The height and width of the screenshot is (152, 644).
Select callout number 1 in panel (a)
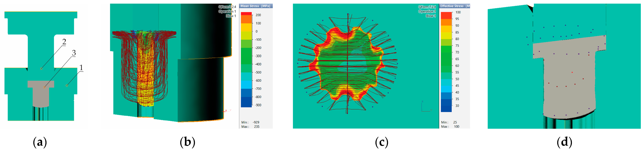click(81, 68)
